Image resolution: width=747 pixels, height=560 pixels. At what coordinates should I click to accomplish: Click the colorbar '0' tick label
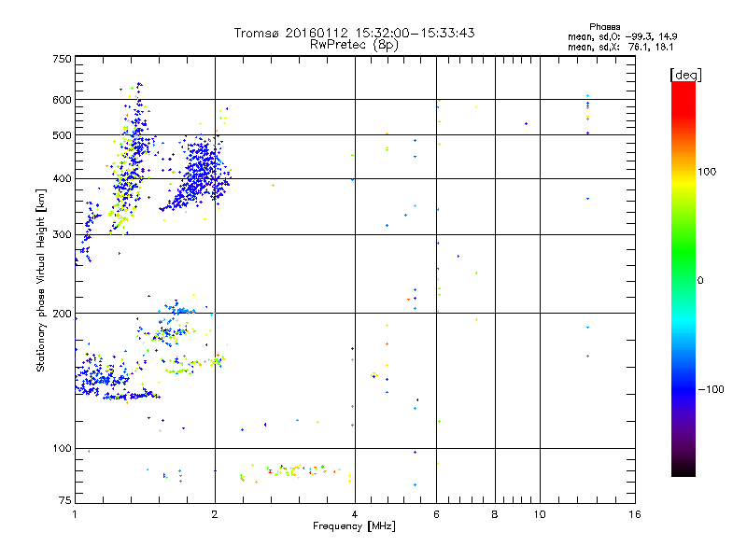(x=700, y=281)
